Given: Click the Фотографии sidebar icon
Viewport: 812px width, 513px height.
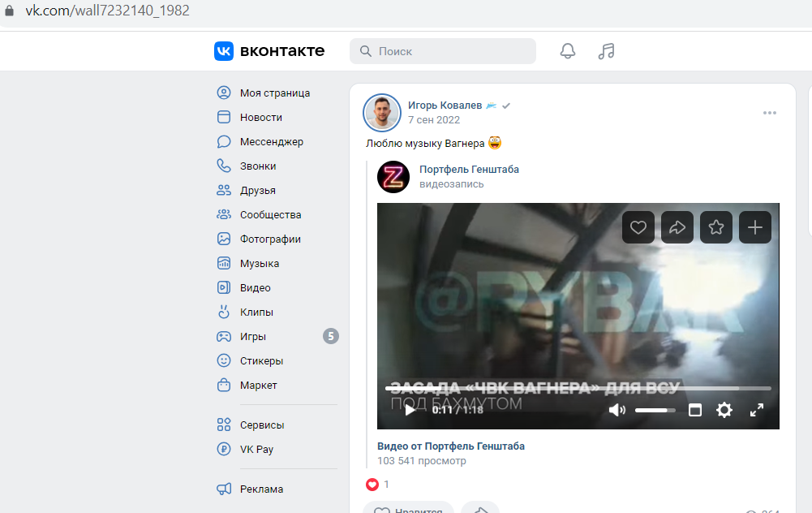Looking at the screenshot, I should point(224,239).
